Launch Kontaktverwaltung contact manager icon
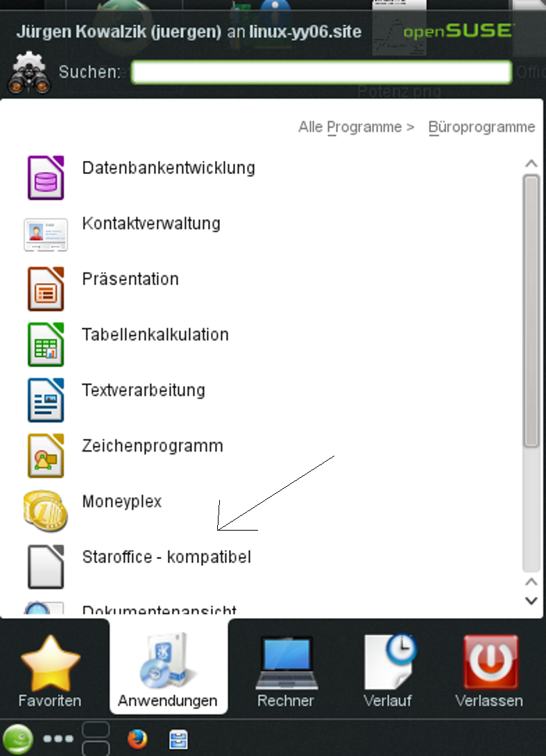The image size is (546, 756). (x=46, y=234)
